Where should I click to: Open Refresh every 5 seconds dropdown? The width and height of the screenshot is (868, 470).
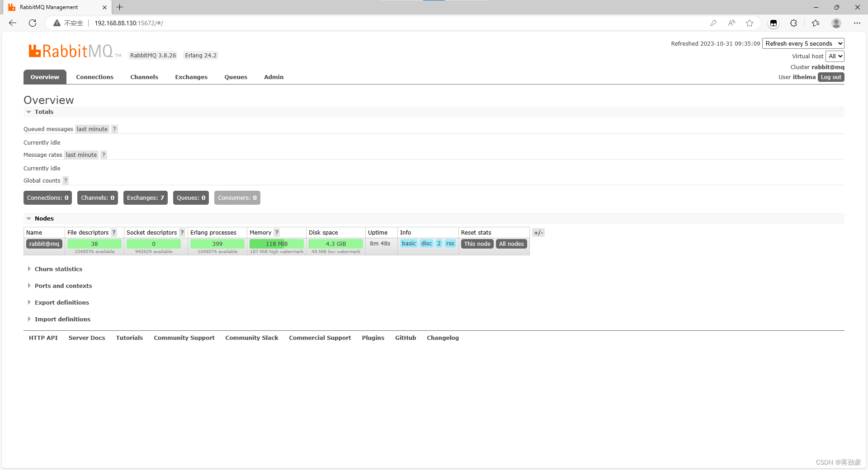(803, 43)
